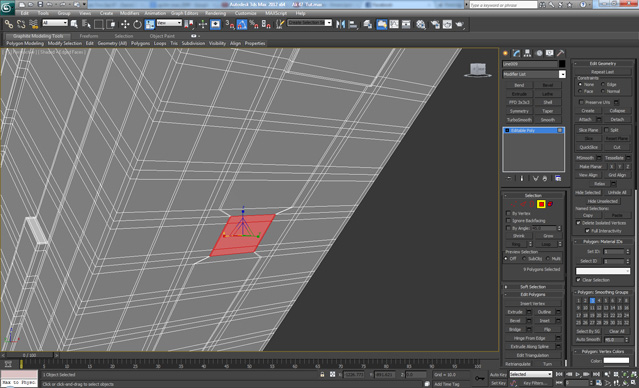Click the Render teapot icon

pyautogui.click(x=460, y=24)
